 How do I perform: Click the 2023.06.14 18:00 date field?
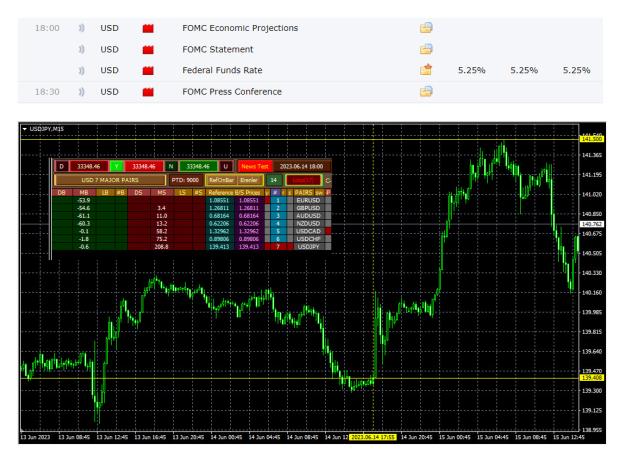[301, 167]
